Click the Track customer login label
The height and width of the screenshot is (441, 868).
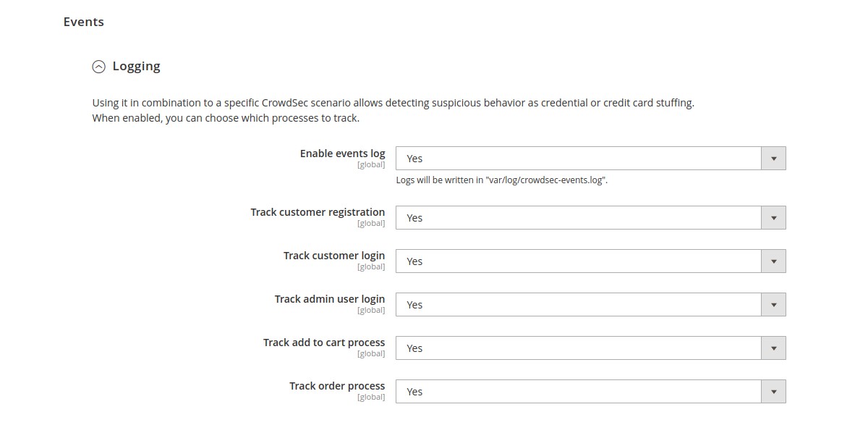pyautogui.click(x=333, y=256)
